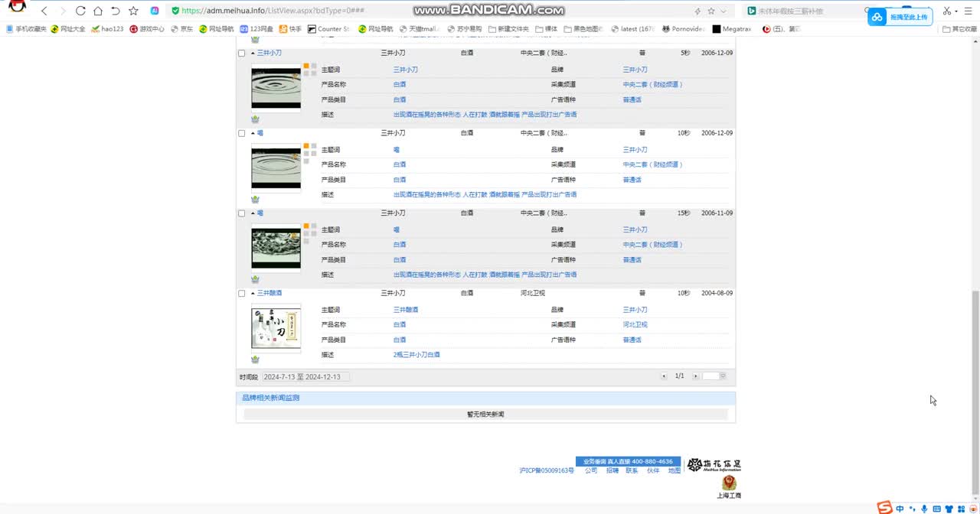Screen dimensions: 980x514
Task: Click the blue AI assistant icon
Action: tap(155, 11)
